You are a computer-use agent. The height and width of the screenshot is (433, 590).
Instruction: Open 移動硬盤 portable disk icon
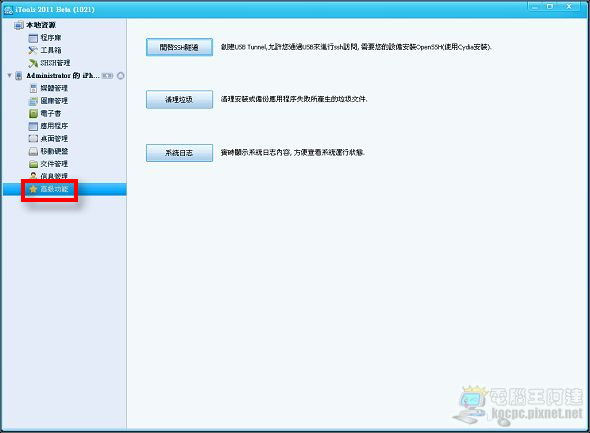coord(33,151)
